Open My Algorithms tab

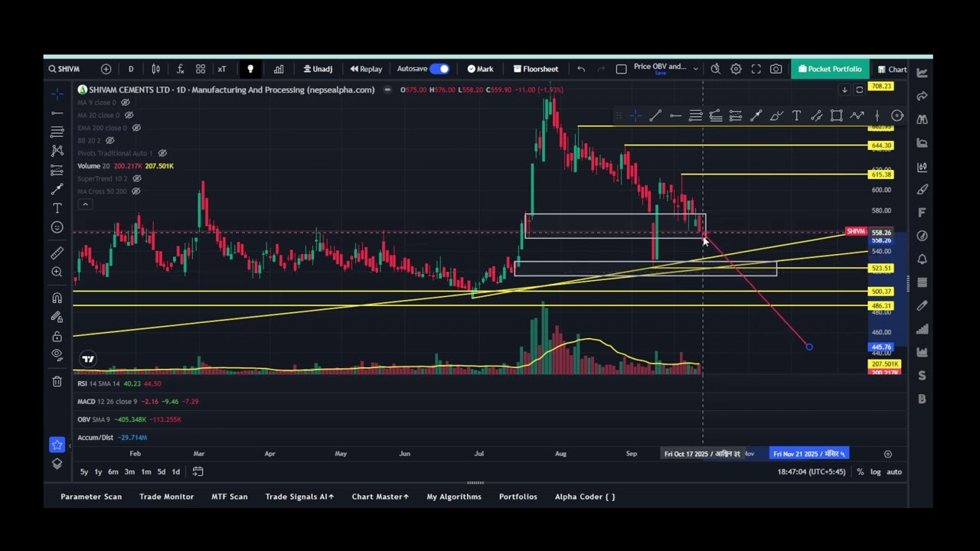(x=454, y=497)
